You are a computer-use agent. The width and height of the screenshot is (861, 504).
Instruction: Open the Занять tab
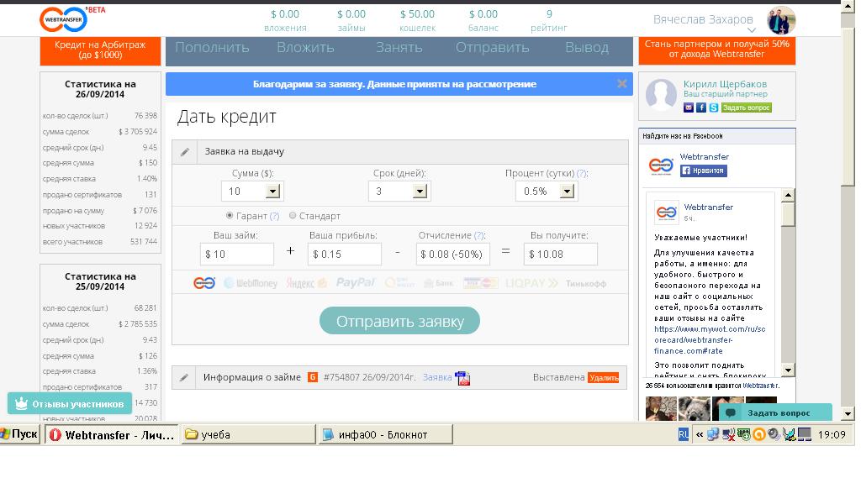tap(399, 48)
